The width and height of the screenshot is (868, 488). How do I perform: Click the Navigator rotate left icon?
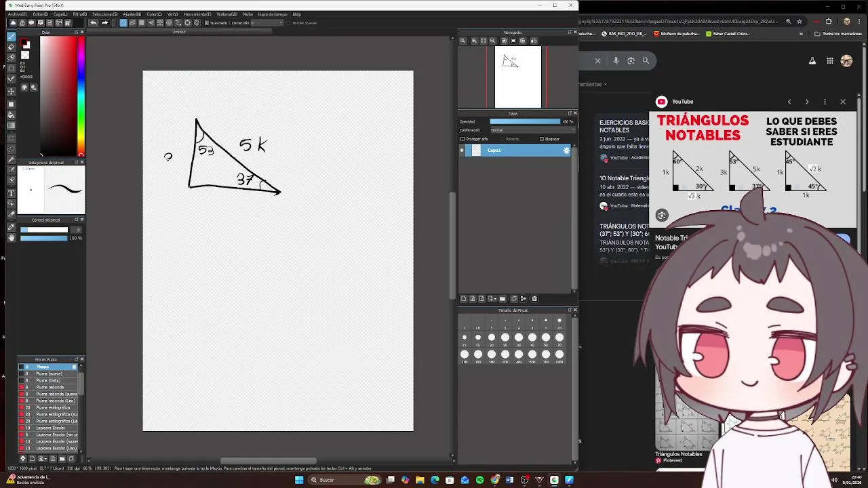click(x=505, y=41)
